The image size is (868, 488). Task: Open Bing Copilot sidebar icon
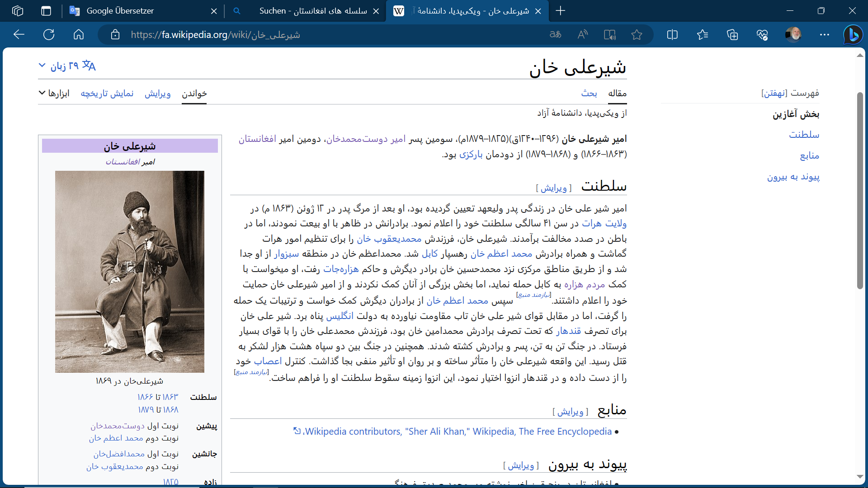[x=853, y=35]
